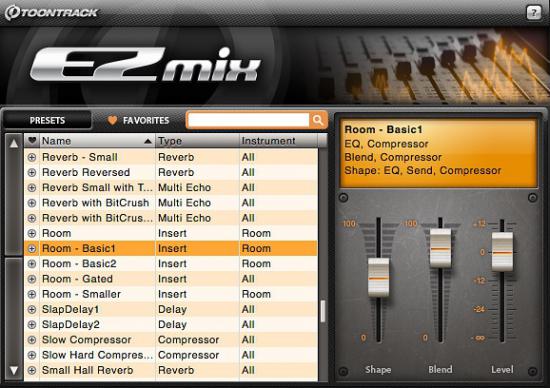Click plus icon beside SlapDelay1
The image size is (550, 388).
pos(32,309)
